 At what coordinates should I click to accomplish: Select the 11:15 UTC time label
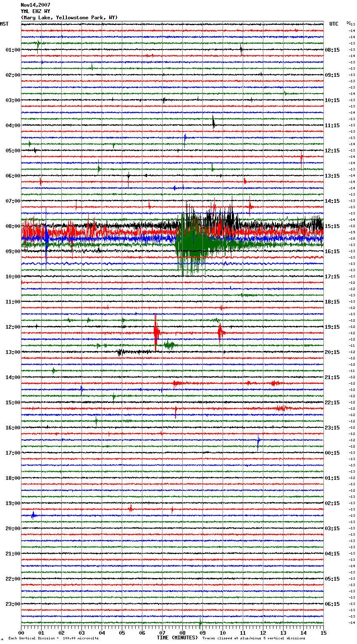click(x=332, y=126)
